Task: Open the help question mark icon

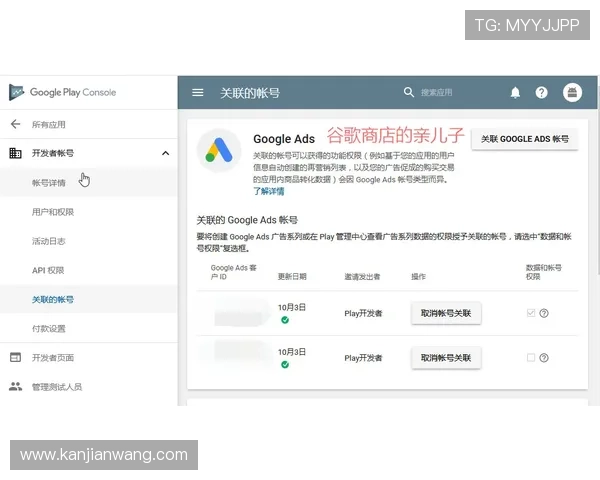Action: pyautogui.click(x=541, y=92)
